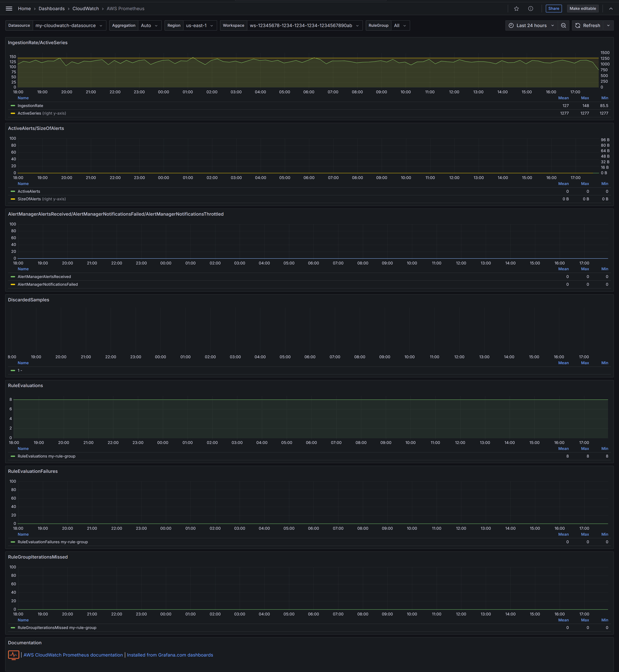Open IngestionRate/ActiveSeries panel title menu
The image size is (619, 672).
(x=38, y=42)
